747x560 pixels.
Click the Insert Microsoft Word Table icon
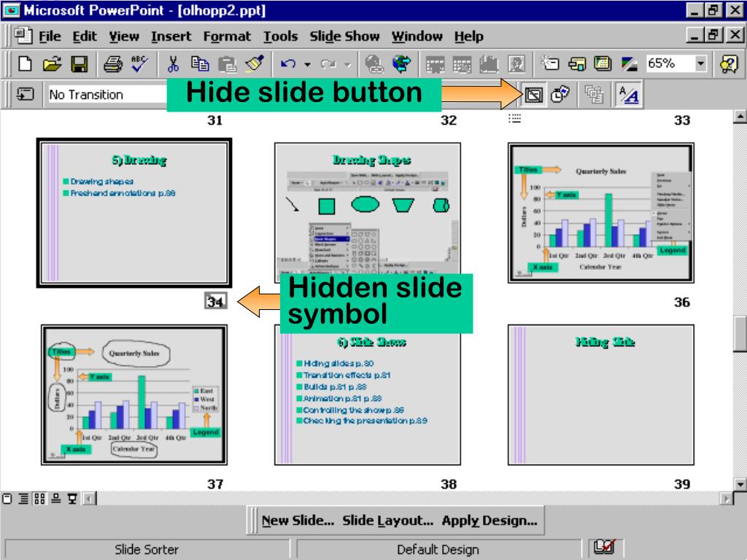(x=435, y=63)
